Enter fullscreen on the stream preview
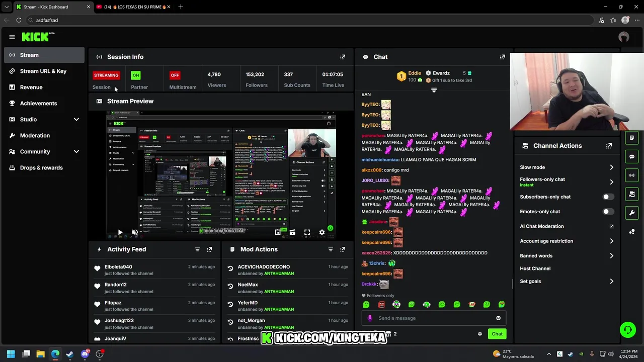 (307, 232)
